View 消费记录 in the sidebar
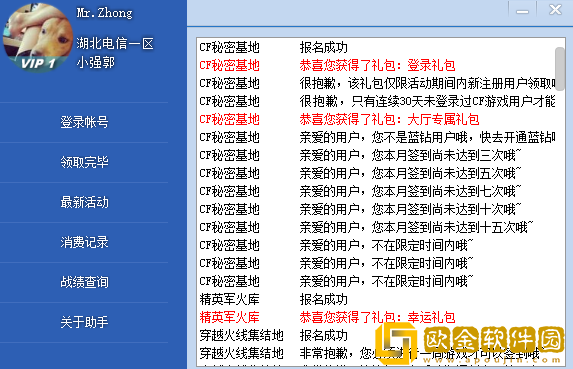The height and width of the screenshot is (369, 573). tap(84, 242)
